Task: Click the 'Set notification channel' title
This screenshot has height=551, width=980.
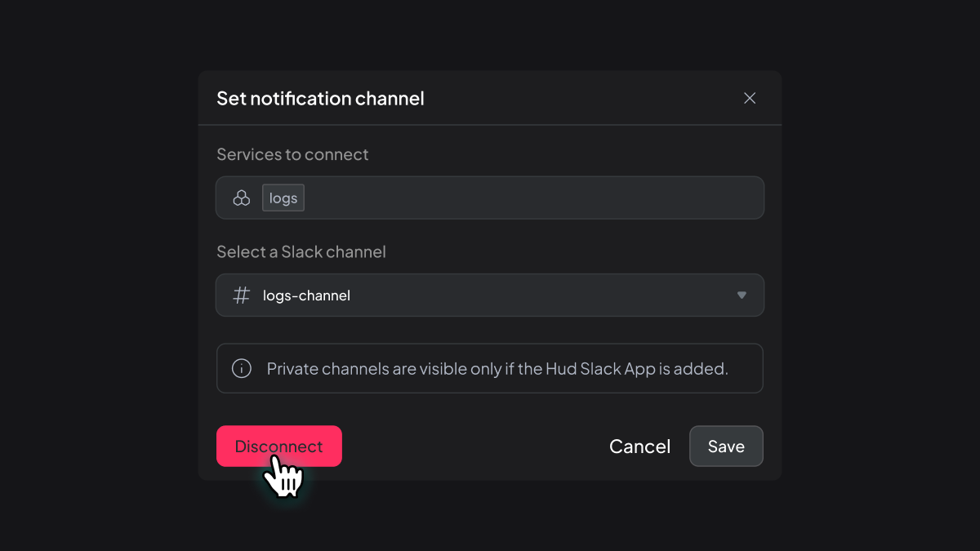Action: [x=320, y=99]
